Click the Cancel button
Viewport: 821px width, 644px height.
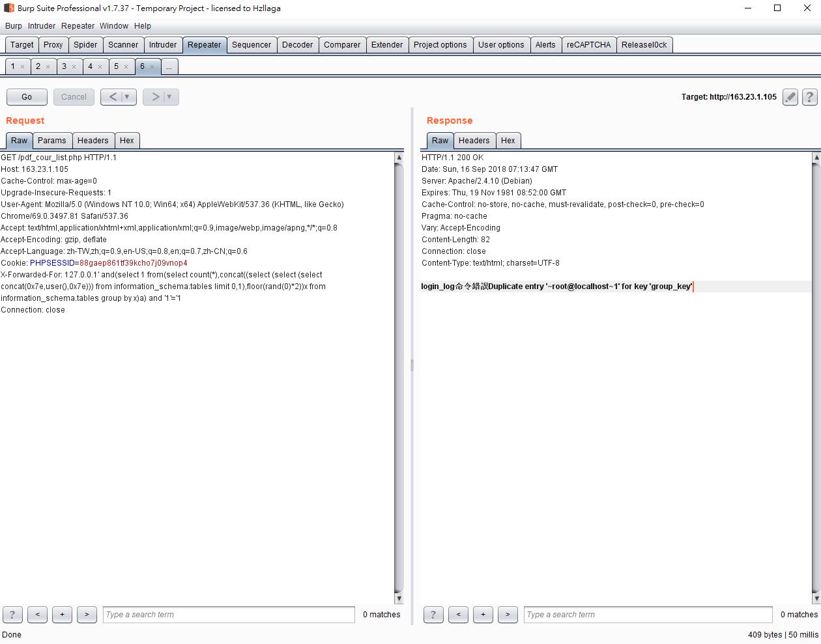(x=74, y=97)
